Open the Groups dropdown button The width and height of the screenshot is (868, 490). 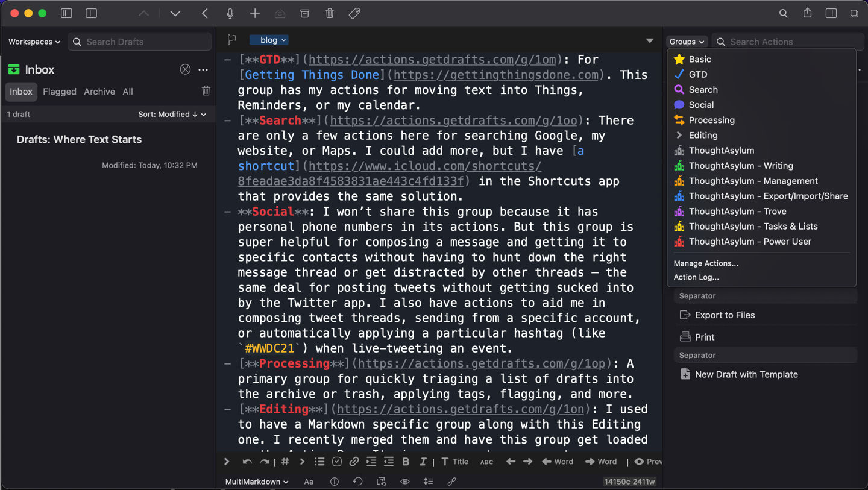click(x=687, y=42)
